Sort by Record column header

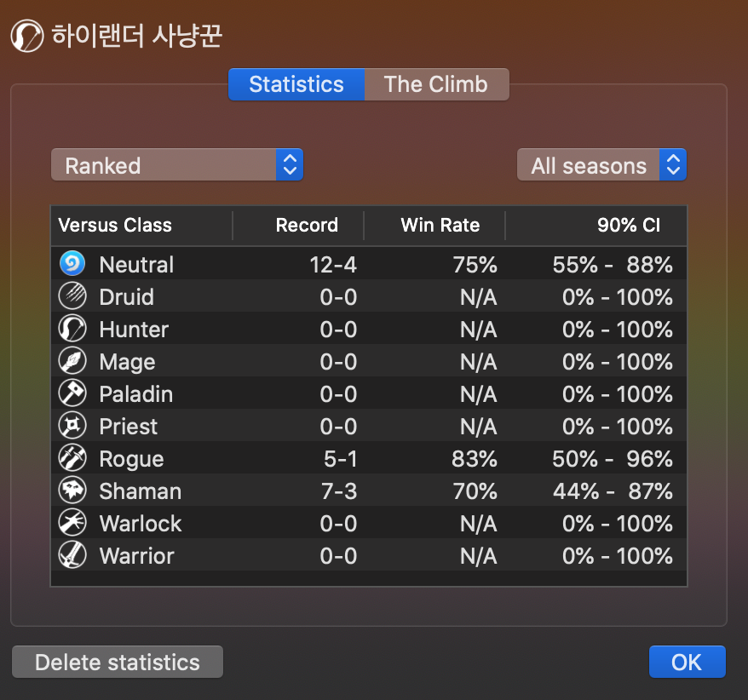[x=299, y=225]
